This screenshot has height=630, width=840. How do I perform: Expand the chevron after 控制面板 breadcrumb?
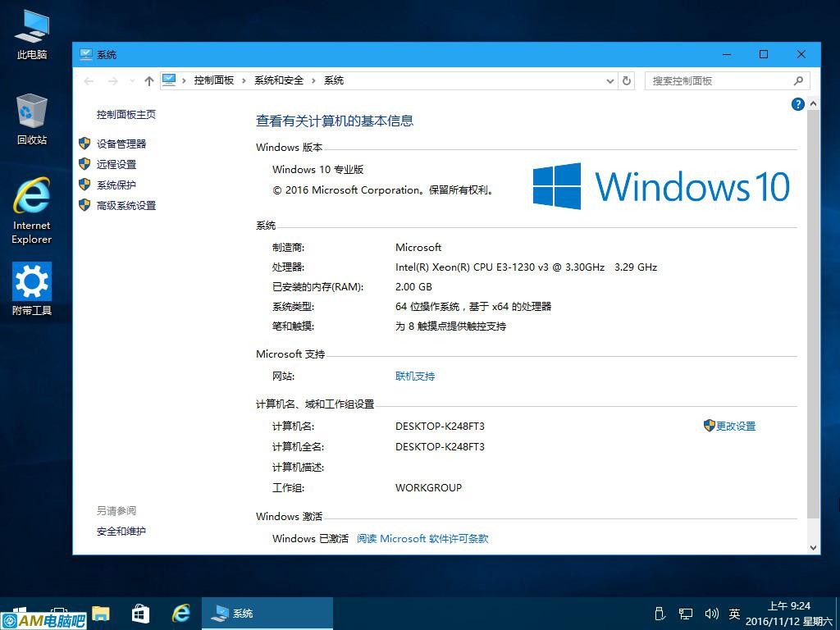coord(244,81)
